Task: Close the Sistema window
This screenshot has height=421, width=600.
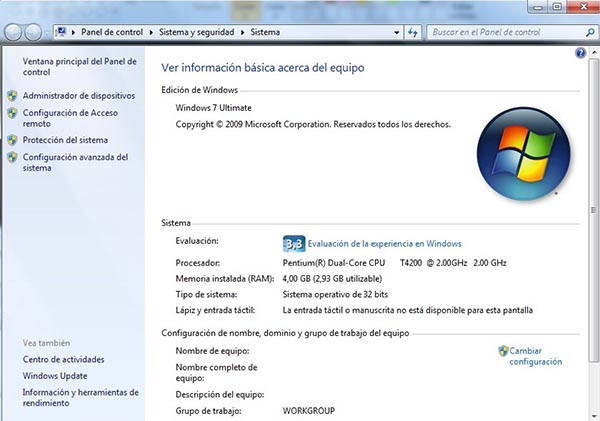Action: (583, 7)
